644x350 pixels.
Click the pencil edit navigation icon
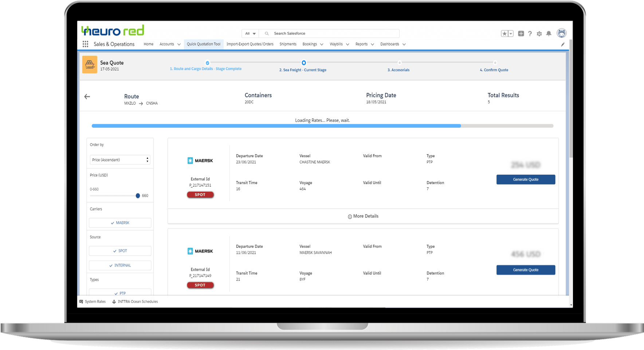coord(562,44)
